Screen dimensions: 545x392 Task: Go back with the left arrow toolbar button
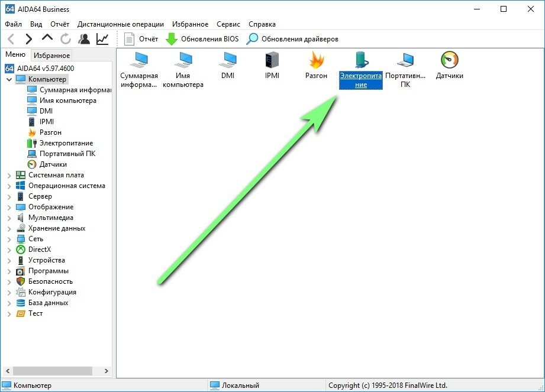click(11, 39)
